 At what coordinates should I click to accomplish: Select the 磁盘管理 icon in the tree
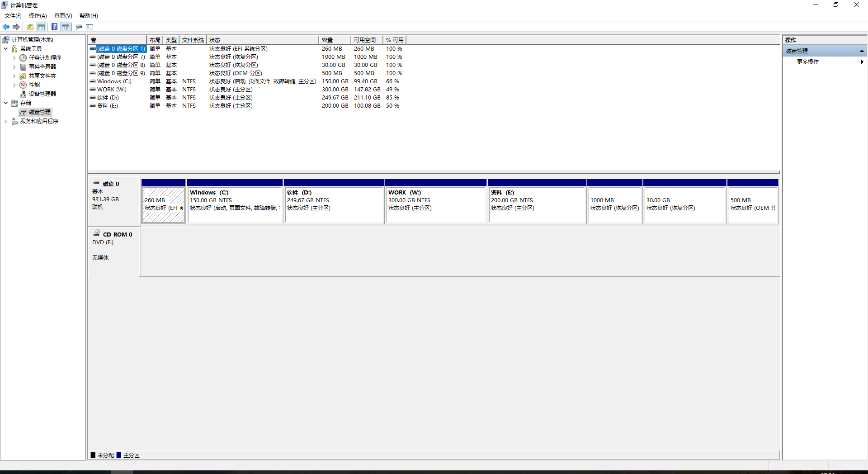point(23,112)
